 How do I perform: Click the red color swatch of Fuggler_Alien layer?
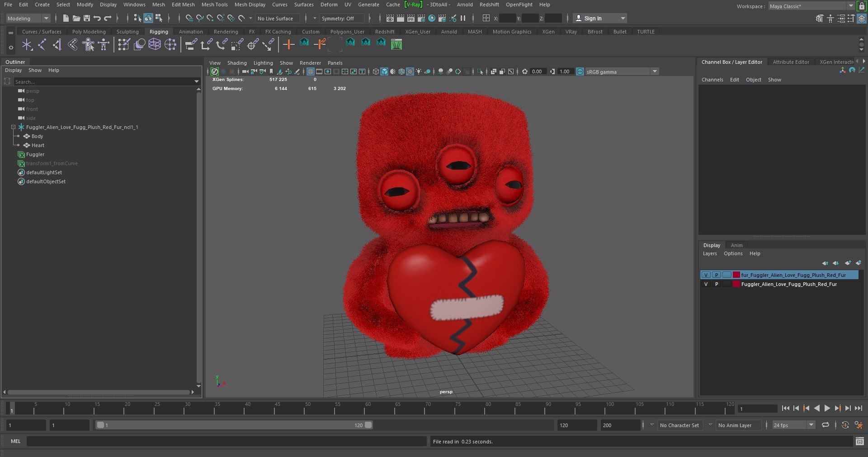coord(736,284)
